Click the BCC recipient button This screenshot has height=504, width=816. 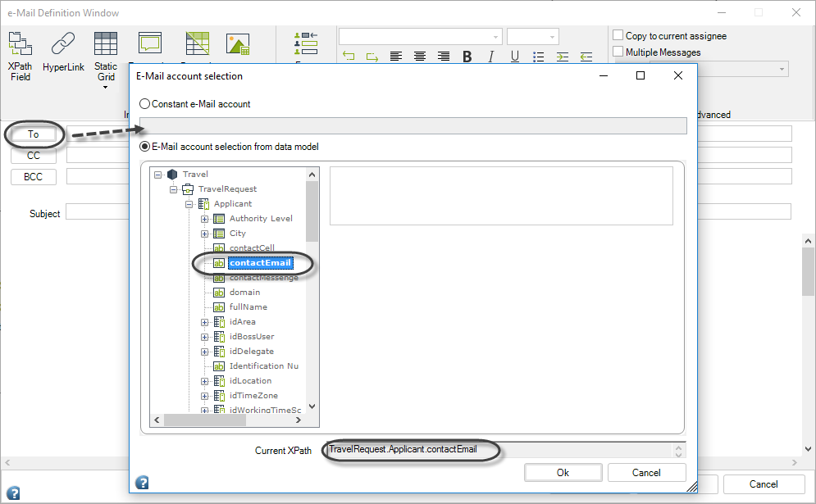(x=34, y=177)
